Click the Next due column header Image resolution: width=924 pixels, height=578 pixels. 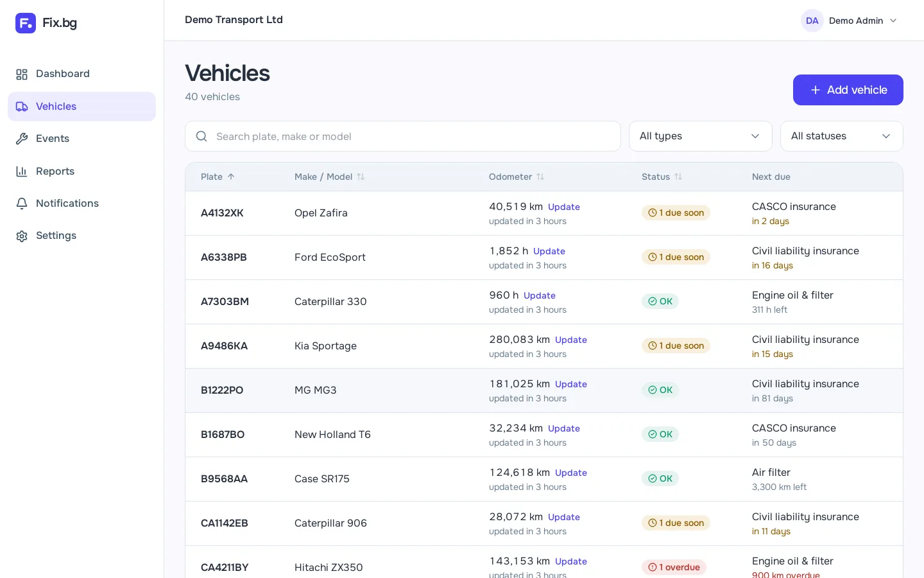pyautogui.click(x=771, y=177)
